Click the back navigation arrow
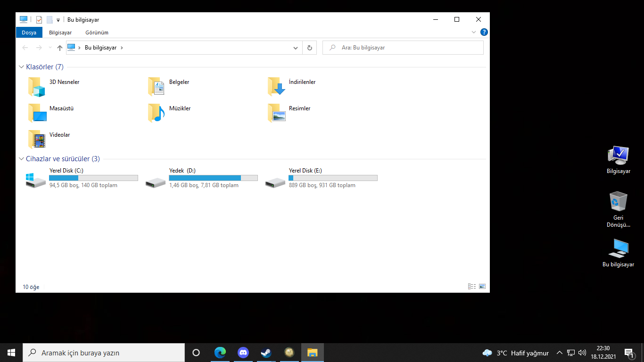The width and height of the screenshot is (644, 362). point(25,48)
